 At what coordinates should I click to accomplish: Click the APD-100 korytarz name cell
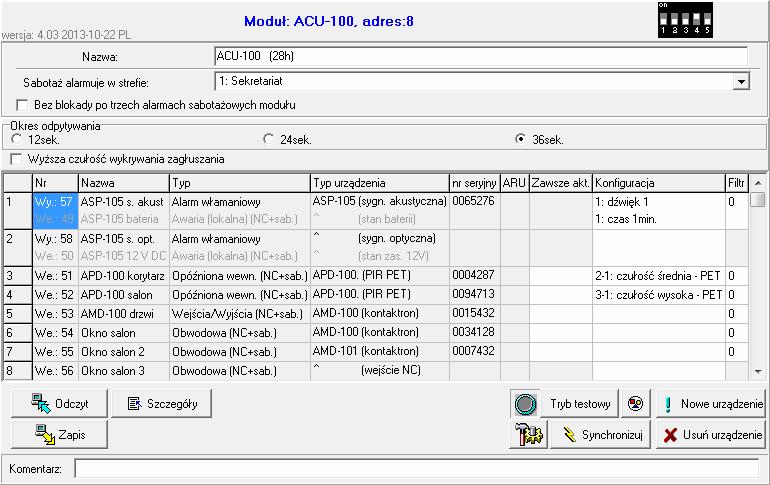coord(123,276)
